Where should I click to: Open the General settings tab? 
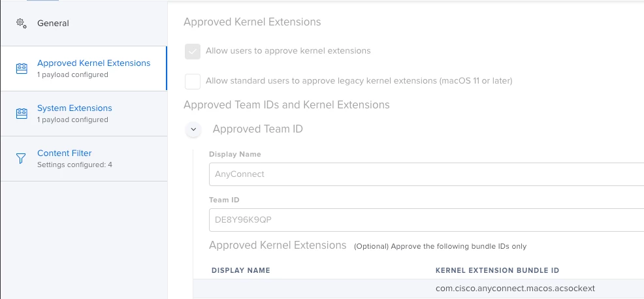pos(84,24)
